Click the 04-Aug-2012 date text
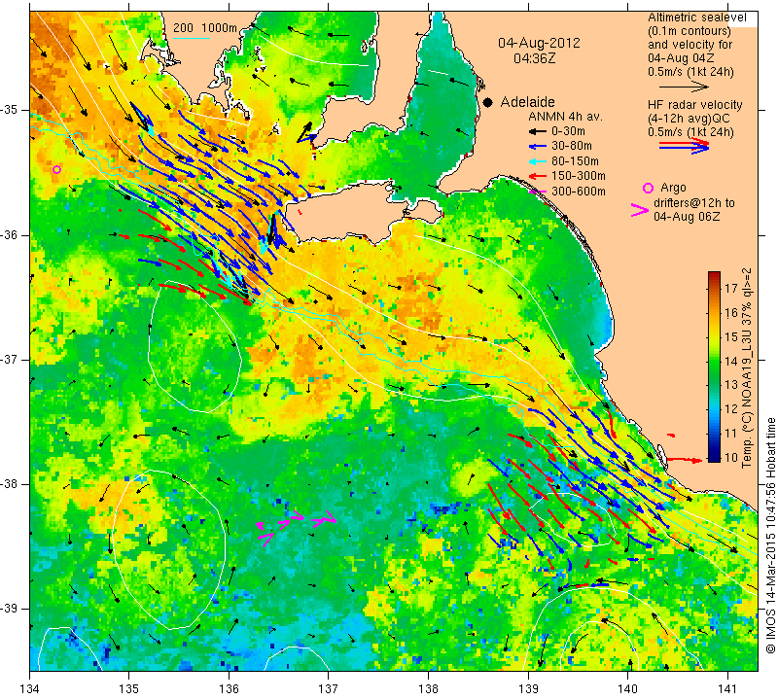The image size is (778, 700). point(539,43)
